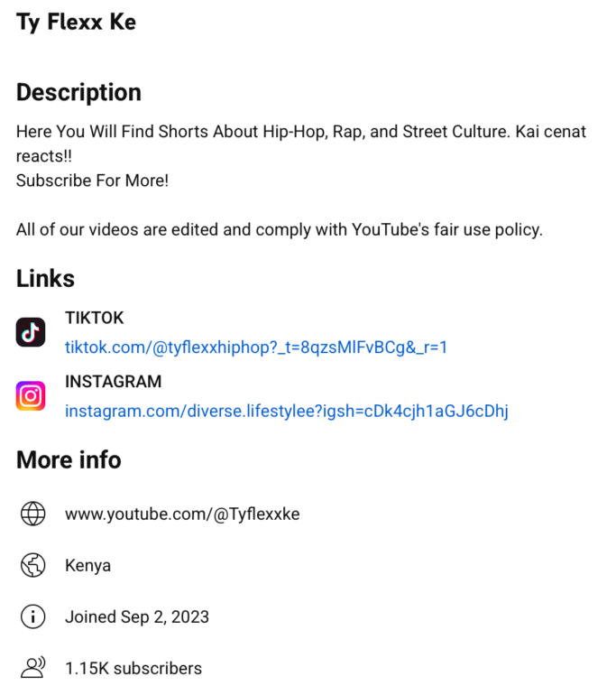The height and width of the screenshot is (695, 616).
Task: Click the Kenya country text
Action: (87, 566)
